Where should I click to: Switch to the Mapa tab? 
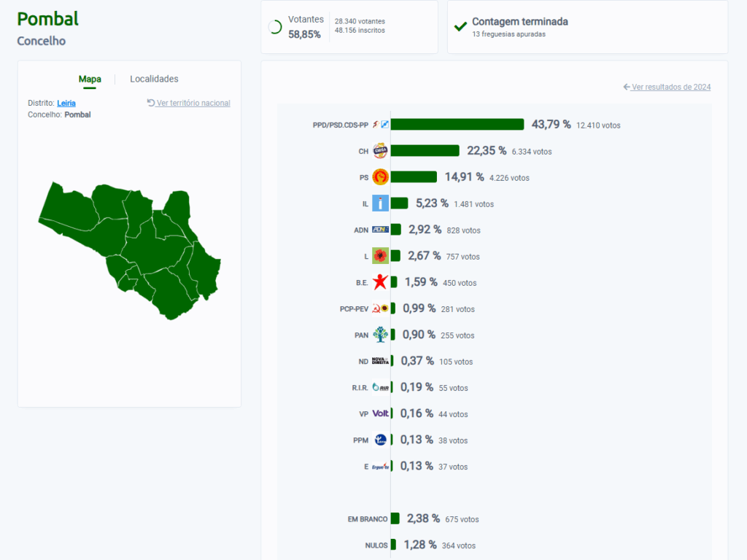pyautogui.click(x=90, y=79)
